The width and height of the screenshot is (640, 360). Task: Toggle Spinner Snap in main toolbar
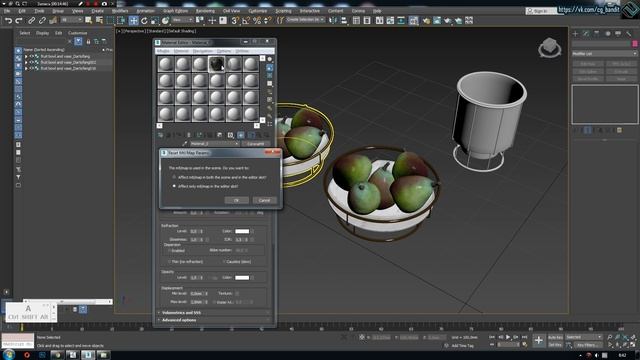[267, 20]
